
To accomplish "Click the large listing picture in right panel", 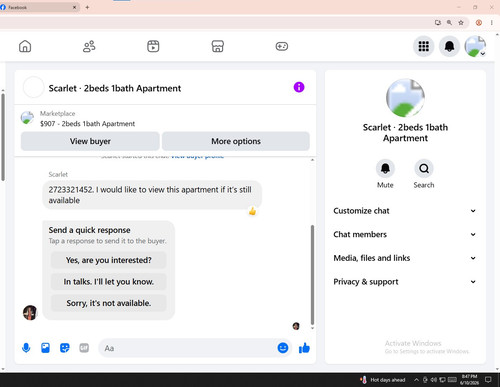I will [x=405, y=98].
